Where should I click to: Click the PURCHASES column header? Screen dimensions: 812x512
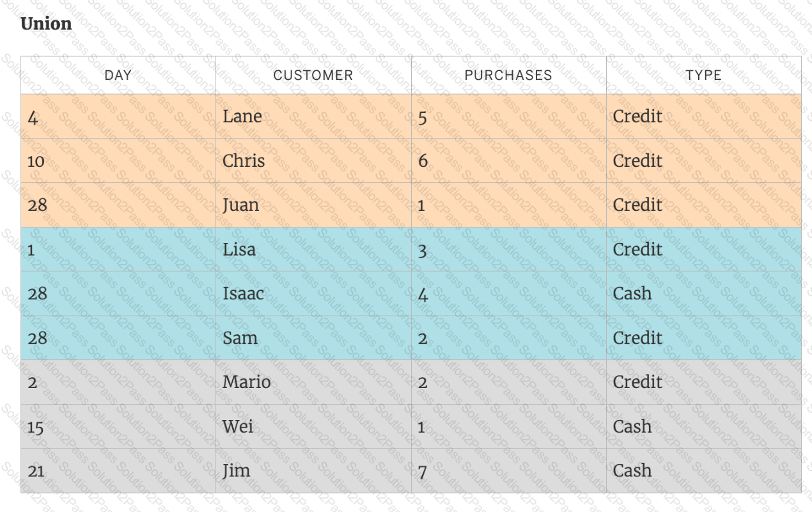508,75
